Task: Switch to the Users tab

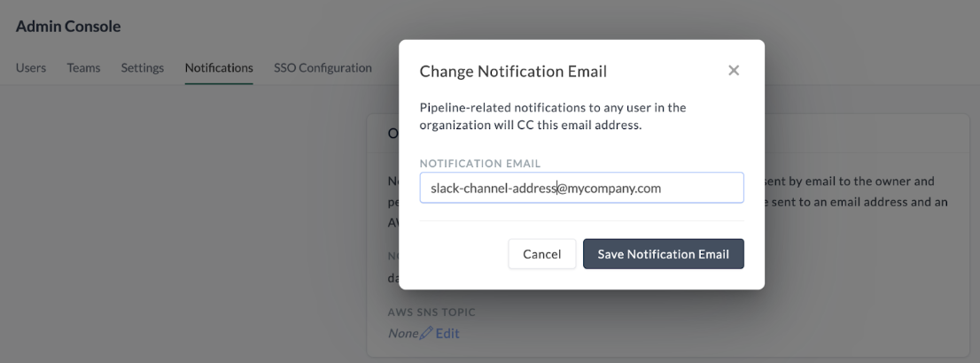Action: pyautogui.click(x=31, y=68)
